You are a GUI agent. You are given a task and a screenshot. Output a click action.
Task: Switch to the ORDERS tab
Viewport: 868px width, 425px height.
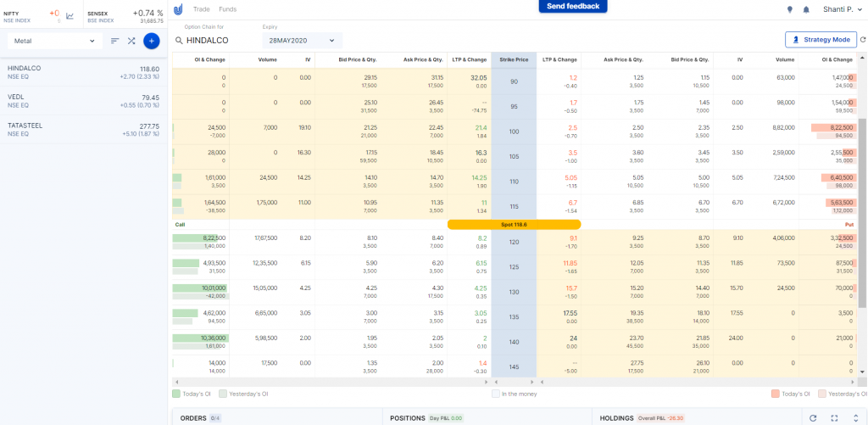(193, 418)
